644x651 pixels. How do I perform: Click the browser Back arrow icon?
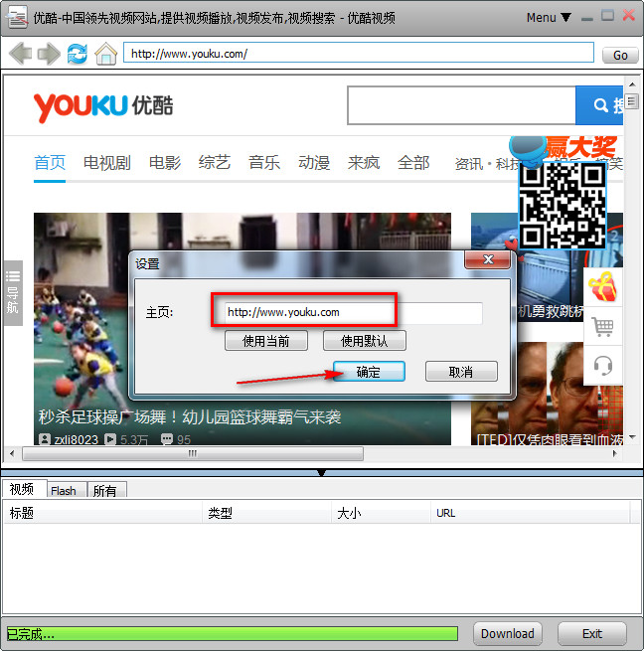[20, 54]
